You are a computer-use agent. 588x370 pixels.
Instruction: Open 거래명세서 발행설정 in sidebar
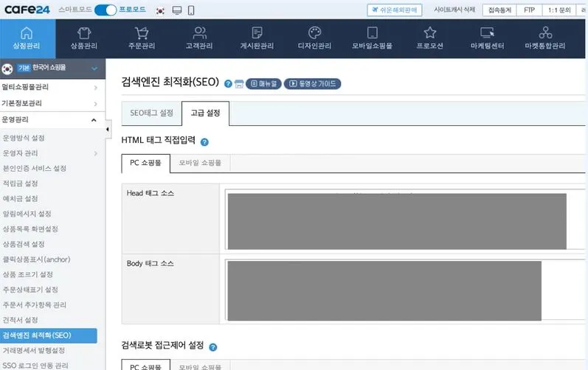[34, 350]
